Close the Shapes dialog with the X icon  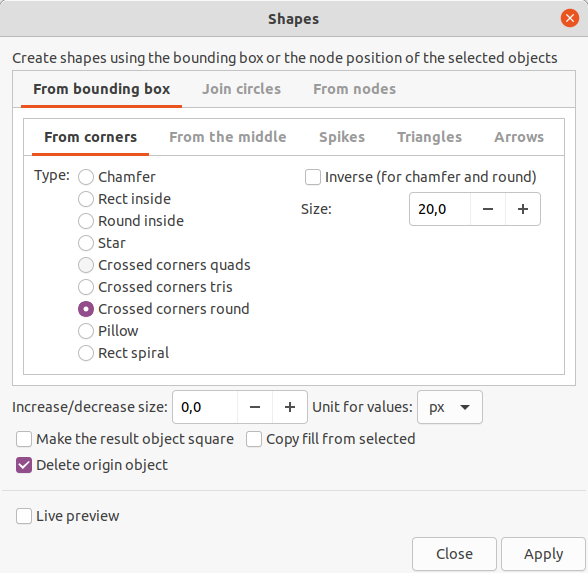[570, 18]
